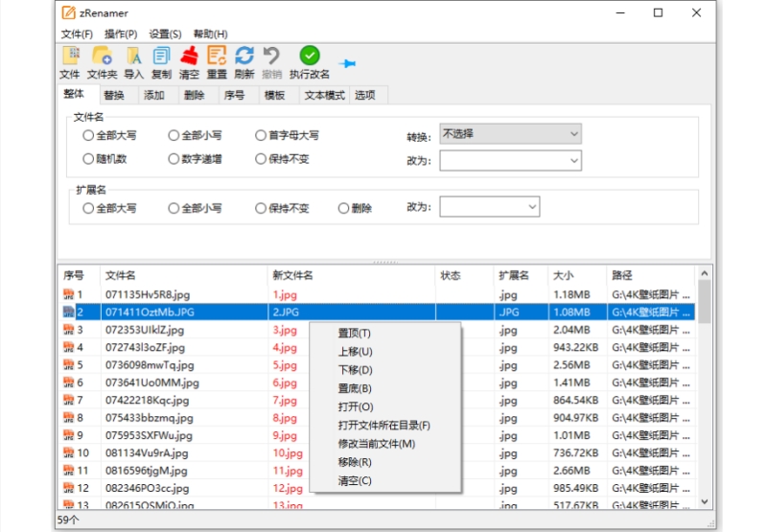This screenshot has width=767, height=532.
Task: Sort by the 路径 column header
Action: coord(651,275)
